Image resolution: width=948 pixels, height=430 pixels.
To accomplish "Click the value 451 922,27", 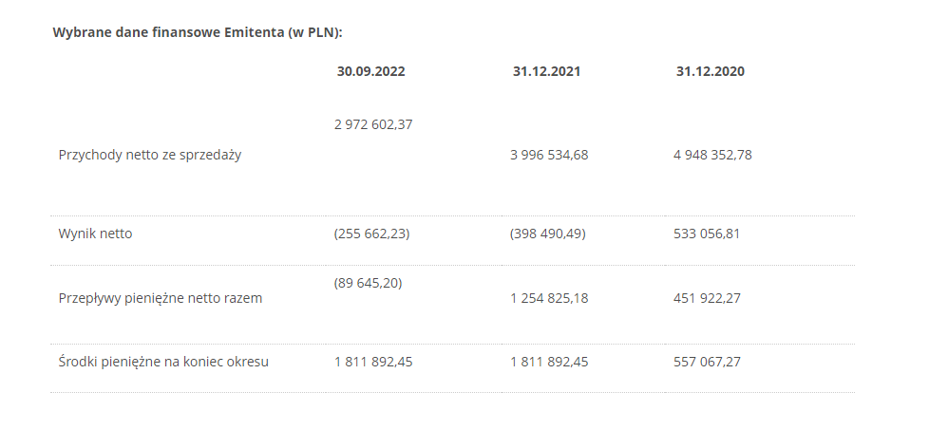I will 707,298.
